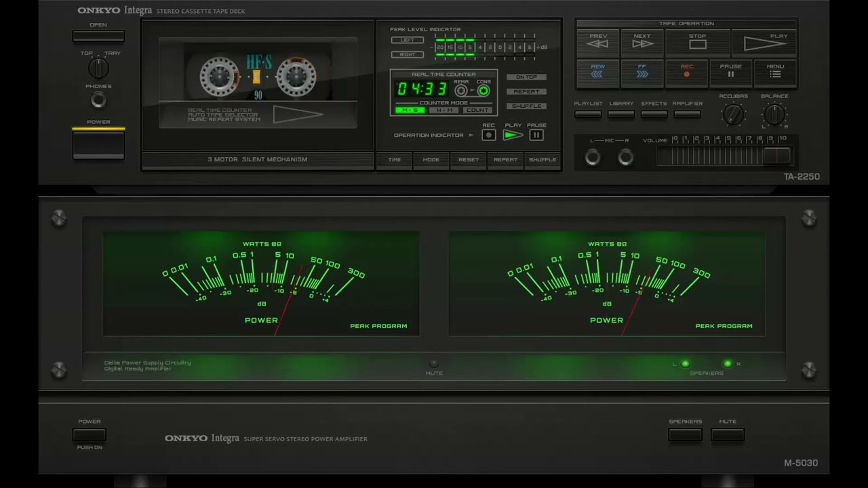The image size is (868, 488).
Task: Click the right channel power VU meter
Action: [606, 283]
